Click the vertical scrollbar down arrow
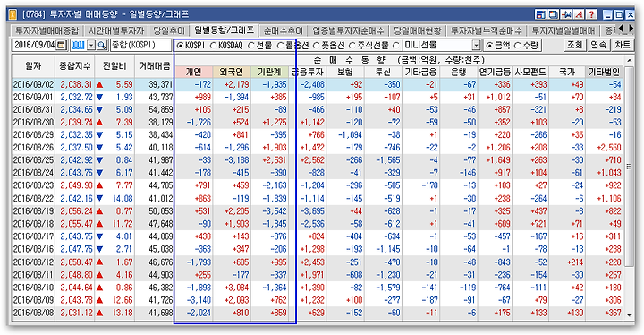 pos(629,314)
